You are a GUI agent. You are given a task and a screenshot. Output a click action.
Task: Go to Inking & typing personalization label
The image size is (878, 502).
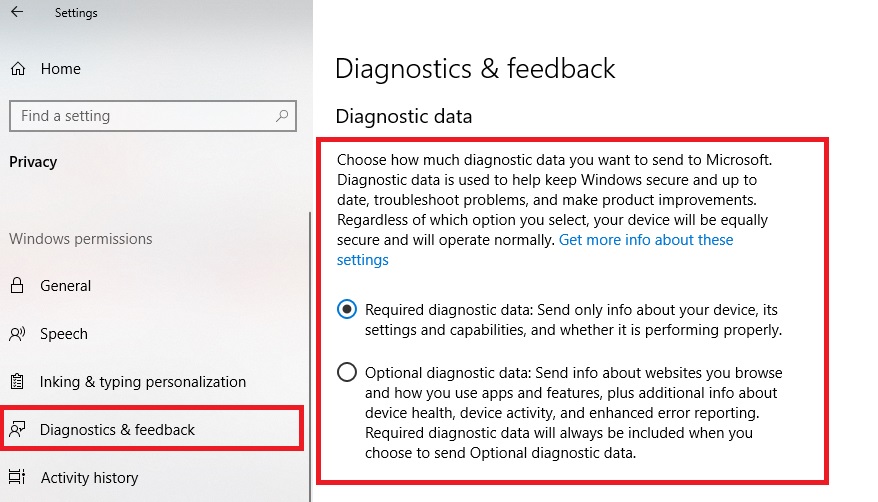coord(143,382)
